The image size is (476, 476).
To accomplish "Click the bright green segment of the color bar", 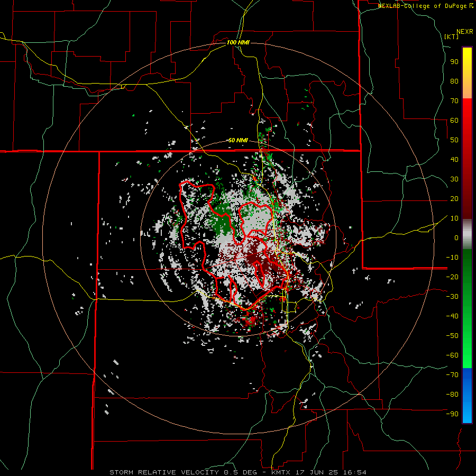I will click(x=467, y=358).
